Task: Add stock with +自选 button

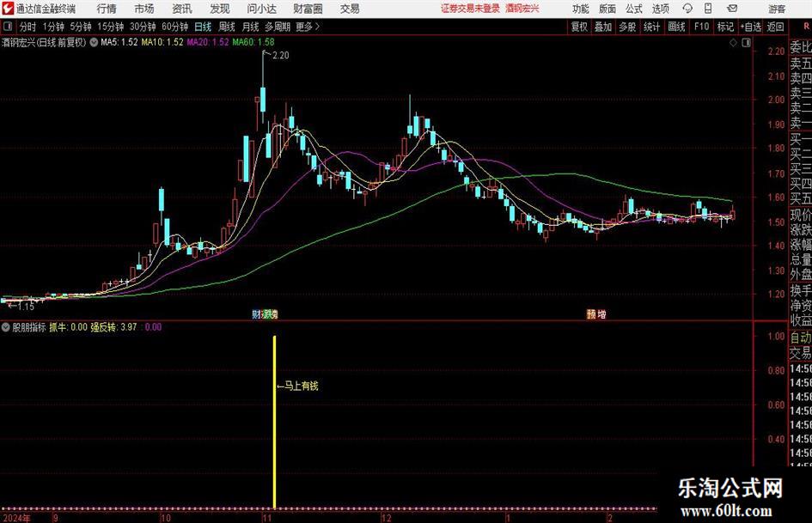Action: (x=751, y=27)
